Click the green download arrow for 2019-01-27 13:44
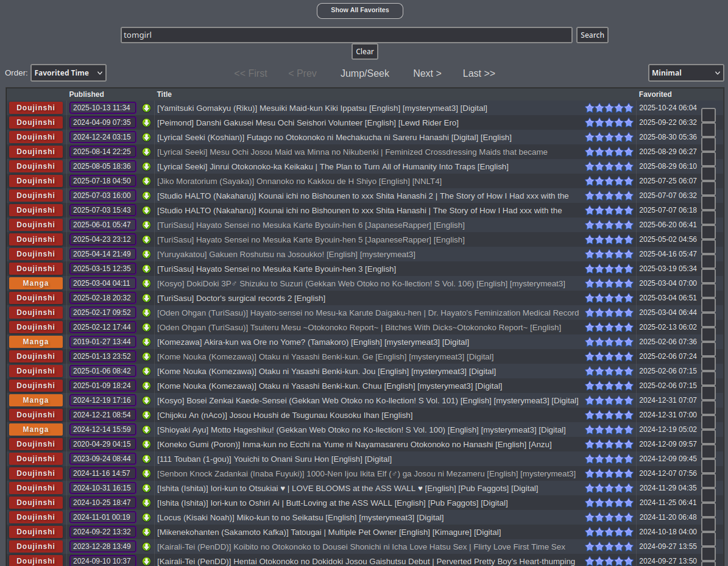Viewport: 728px width, 566px height. 146,342
